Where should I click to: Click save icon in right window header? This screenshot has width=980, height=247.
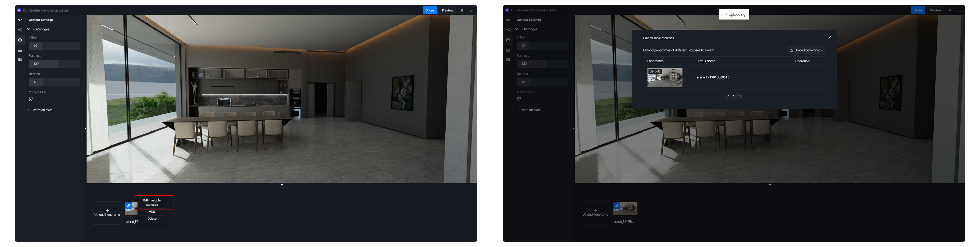tap(950, 10)
